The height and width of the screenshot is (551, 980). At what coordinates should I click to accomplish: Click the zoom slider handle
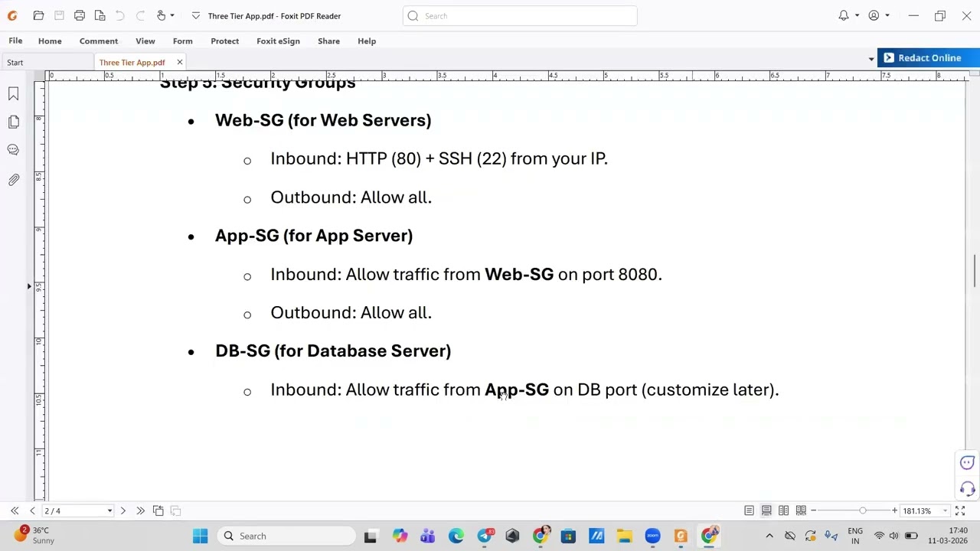pyautogui.click(x=863, y=510)
